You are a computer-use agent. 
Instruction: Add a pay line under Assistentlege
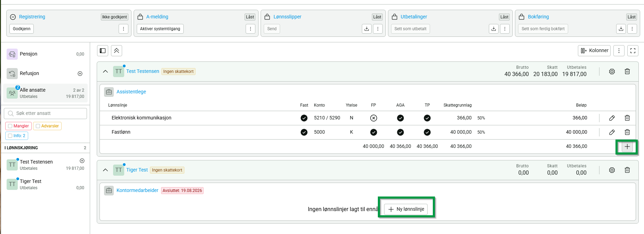627,147
